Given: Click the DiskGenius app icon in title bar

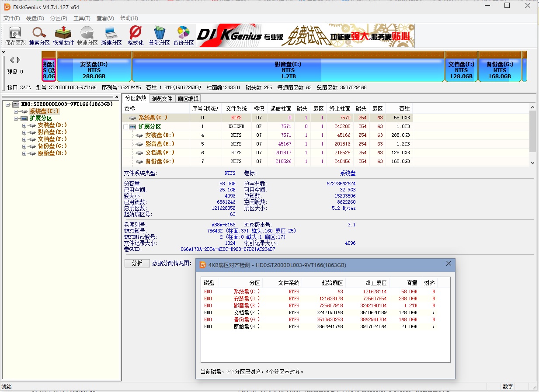Looking at the screenshot, I should coord(7,7).
